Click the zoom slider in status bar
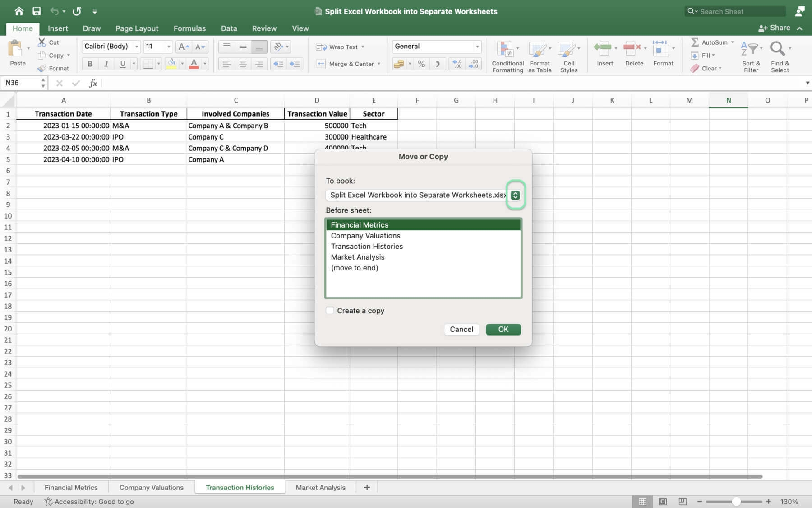The image size is (812, 508). (x=736, y=502)
